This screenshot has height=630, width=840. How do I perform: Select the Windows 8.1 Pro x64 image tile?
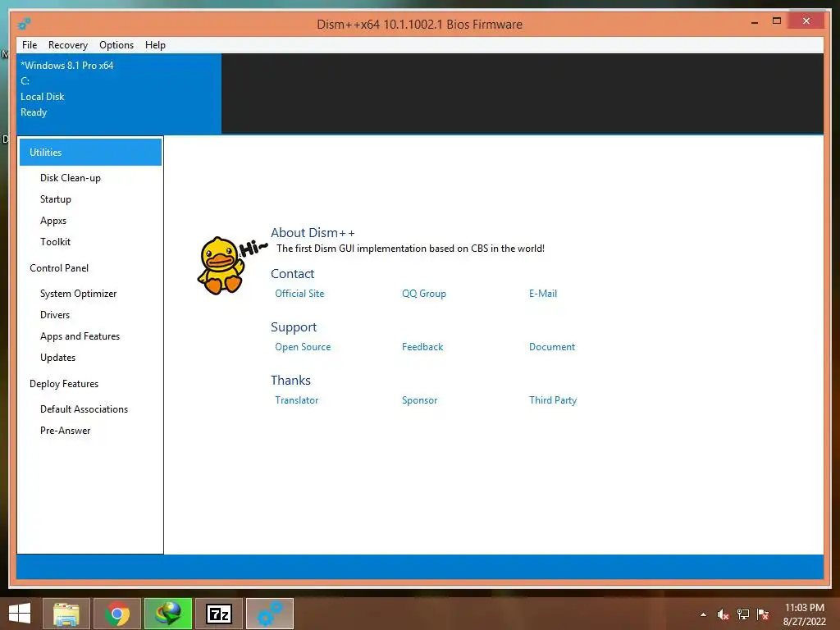119,94
